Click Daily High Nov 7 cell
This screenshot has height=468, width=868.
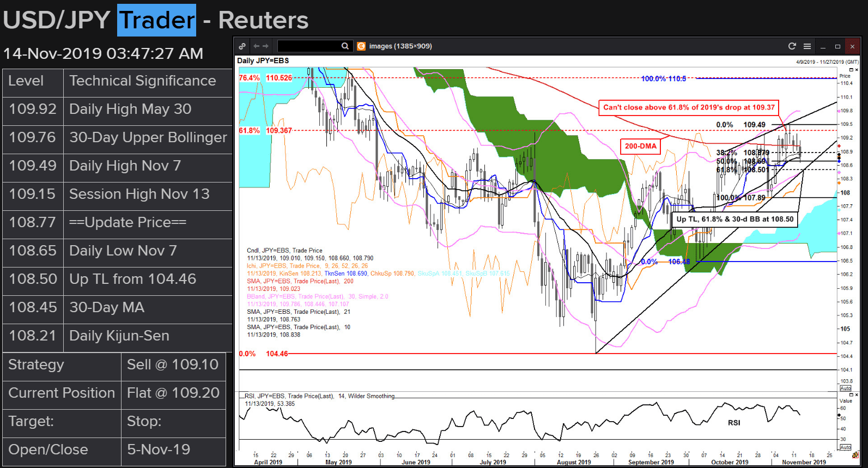[x=148, y=168]
